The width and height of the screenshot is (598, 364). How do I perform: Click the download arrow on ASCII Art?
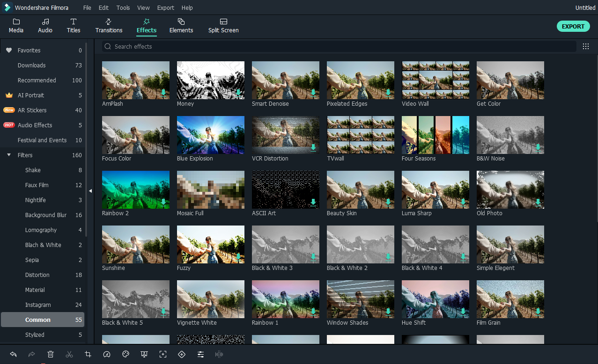click(x=313, y=203)
